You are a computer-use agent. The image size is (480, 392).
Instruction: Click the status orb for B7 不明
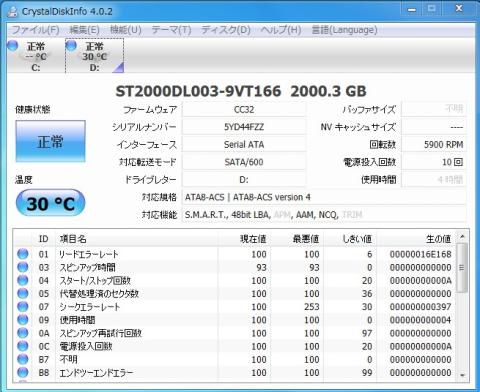pos(23,359)
